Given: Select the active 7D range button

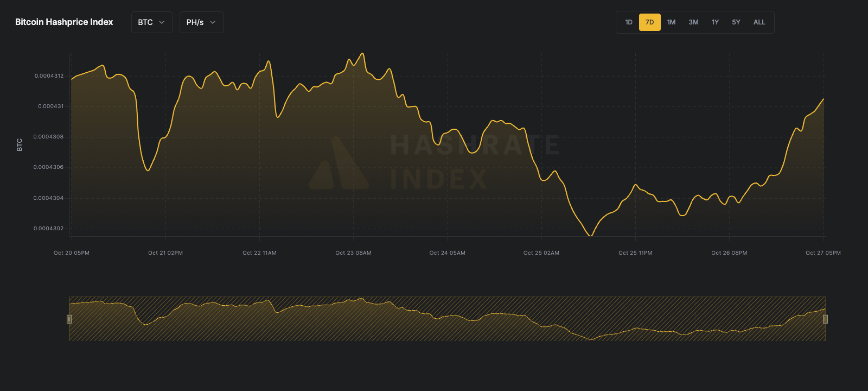Looking at the screenshot, I should point(649,22).
